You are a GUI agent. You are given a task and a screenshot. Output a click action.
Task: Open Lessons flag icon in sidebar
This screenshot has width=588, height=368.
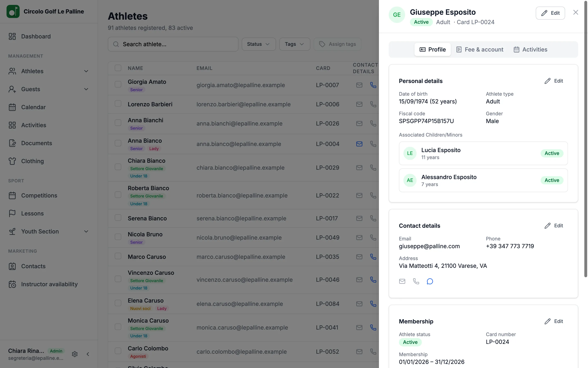12,213
